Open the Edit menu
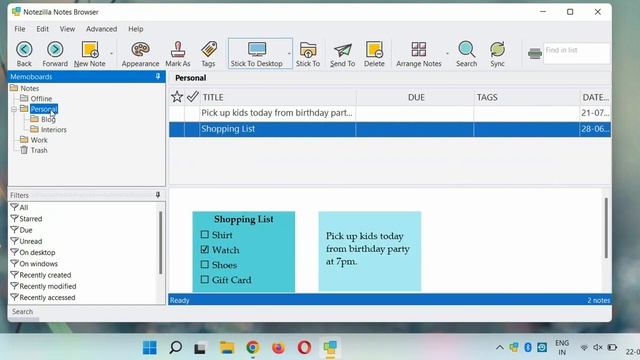 point(42,29)
